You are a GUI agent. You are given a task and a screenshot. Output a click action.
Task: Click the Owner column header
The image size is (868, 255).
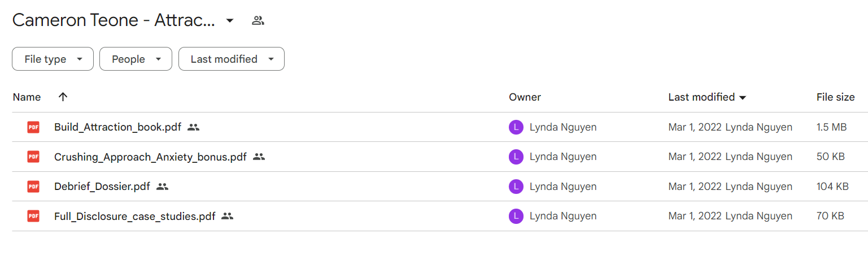point(525,97)
